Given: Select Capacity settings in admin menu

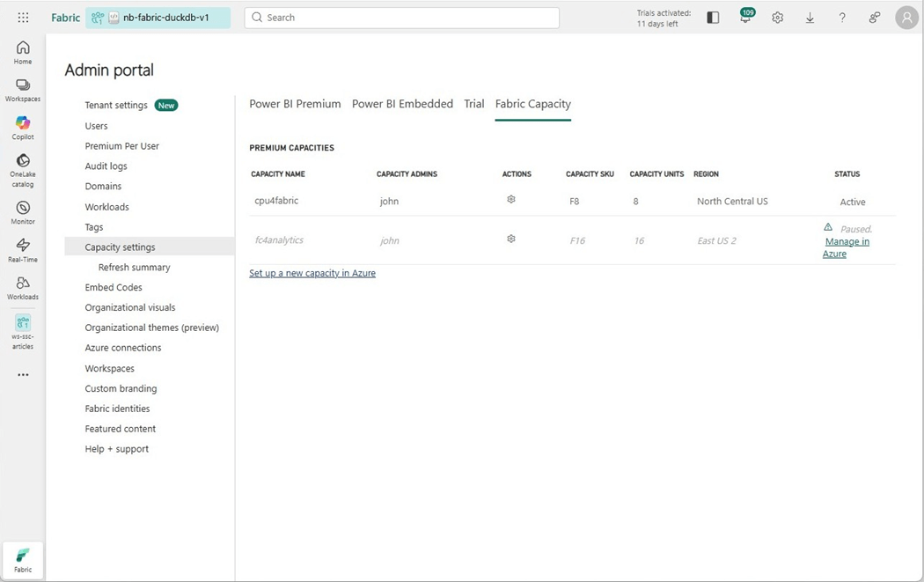Looking at the screenshot, I should (x=150, y=247).
